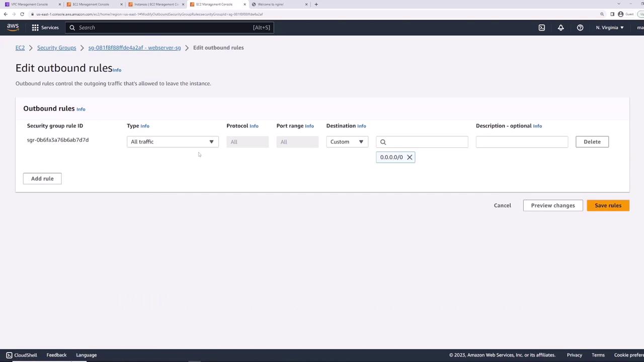Switch to the Welcome to nginx tab

(279, 5)
